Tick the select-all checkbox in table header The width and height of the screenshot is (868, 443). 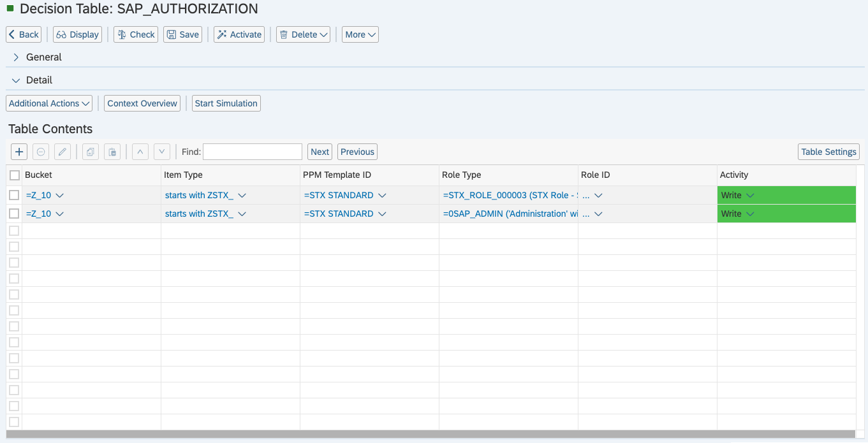click(15, 175)
